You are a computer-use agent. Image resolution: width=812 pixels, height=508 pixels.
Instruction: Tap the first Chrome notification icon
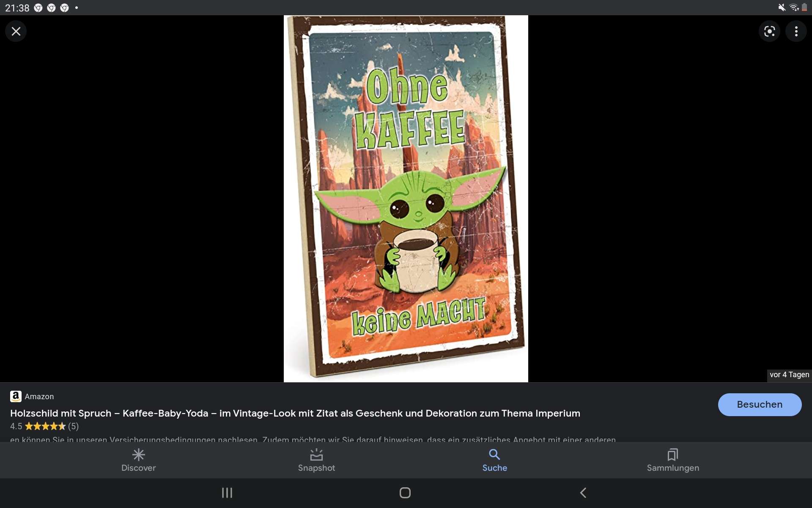click(38, 8)
